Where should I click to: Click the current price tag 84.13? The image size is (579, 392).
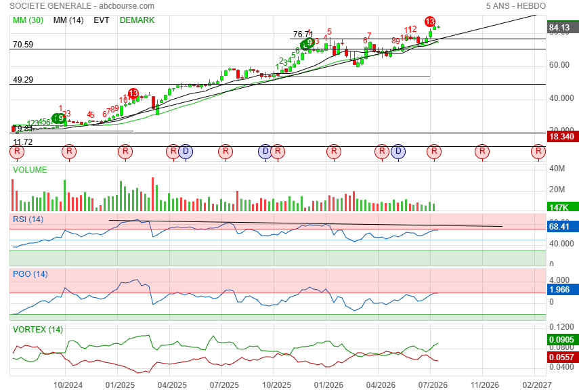[x=562, y=27]
